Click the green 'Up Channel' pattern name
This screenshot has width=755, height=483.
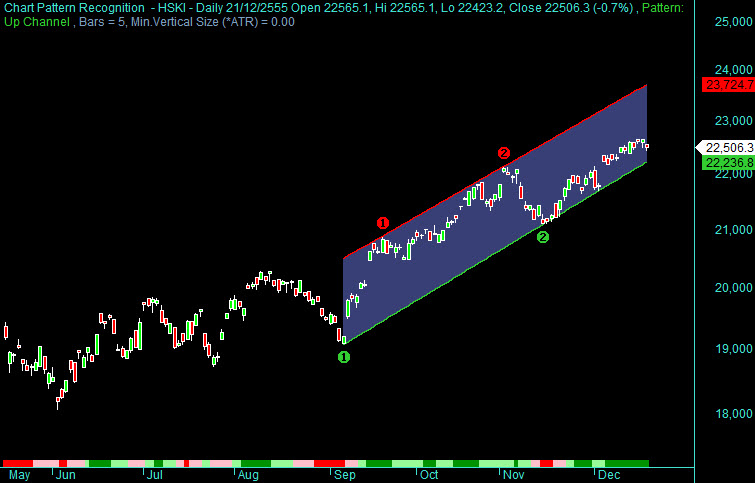click(37, 22)
